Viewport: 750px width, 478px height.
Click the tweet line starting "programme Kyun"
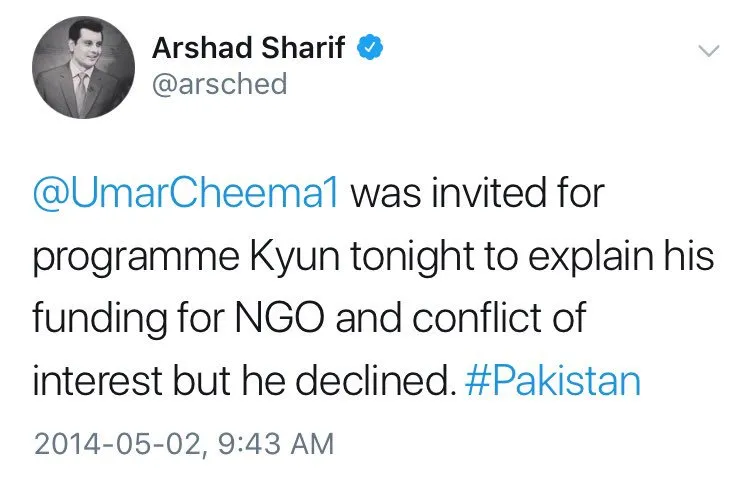tap(372, 257)
